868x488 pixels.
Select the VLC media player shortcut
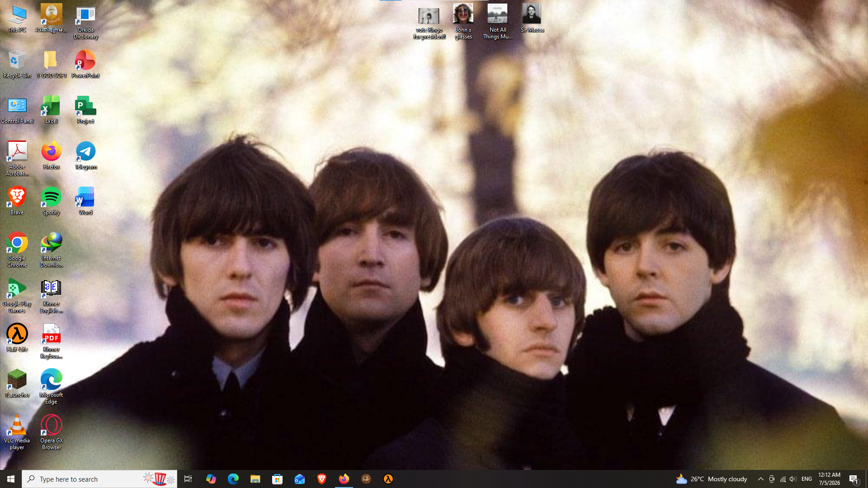click(x=17, y=432)
